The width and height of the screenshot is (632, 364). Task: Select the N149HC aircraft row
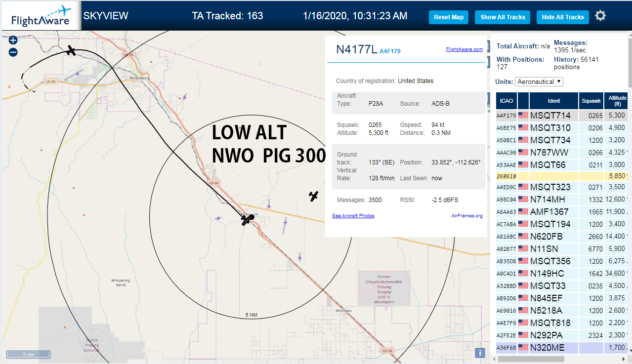[x=562, y=274]
